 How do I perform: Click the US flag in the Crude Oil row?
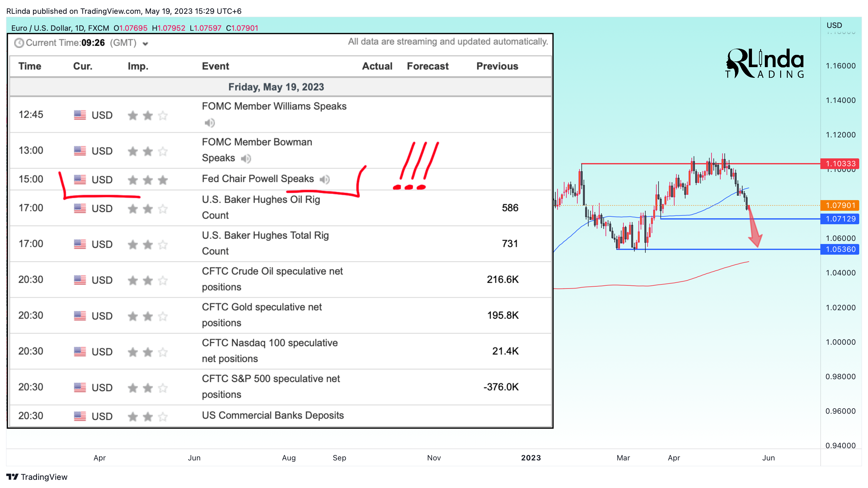[x=80, y=280]
